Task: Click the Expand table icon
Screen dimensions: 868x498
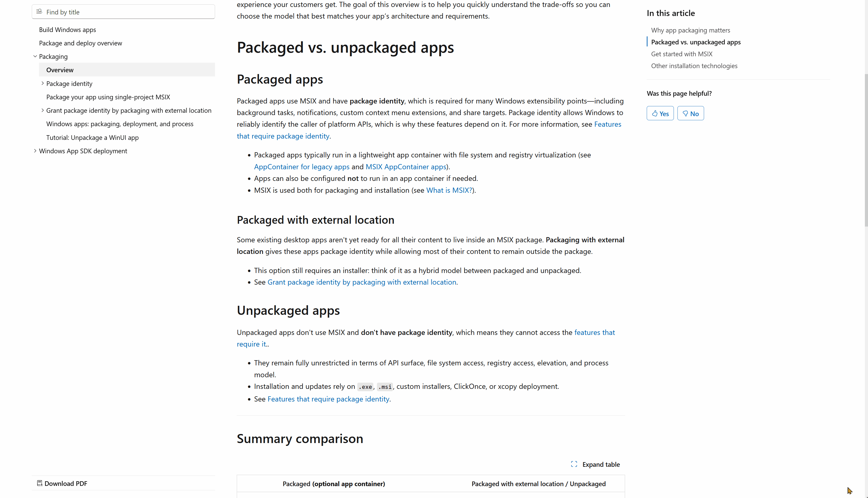Action: [574, 464]
